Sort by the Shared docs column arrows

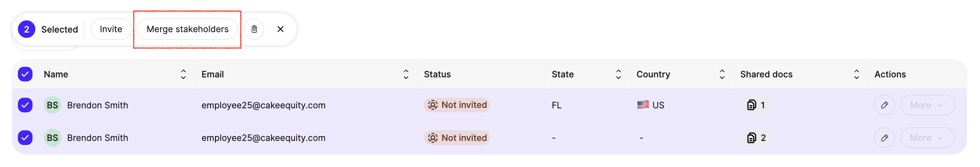tap(856, 74)
